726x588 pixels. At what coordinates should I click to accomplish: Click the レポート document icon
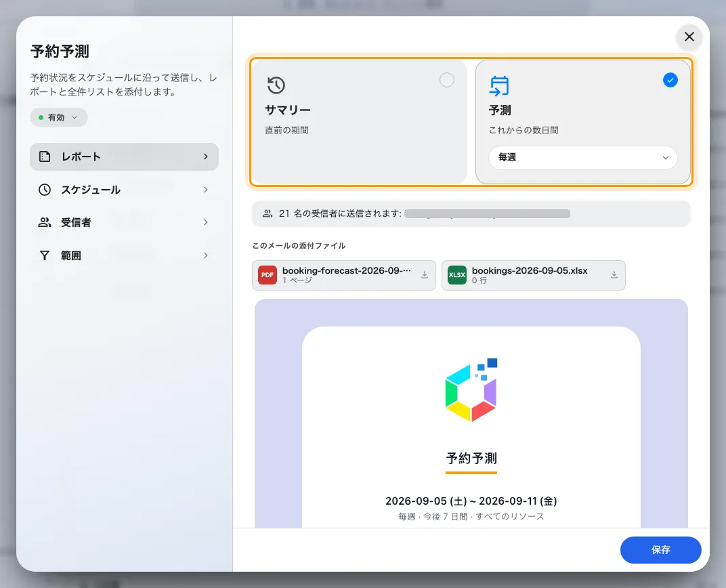pos(45,156)
